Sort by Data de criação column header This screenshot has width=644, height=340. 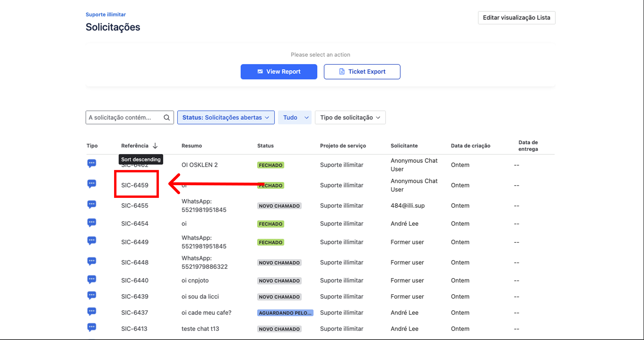(x=470, y=146)
